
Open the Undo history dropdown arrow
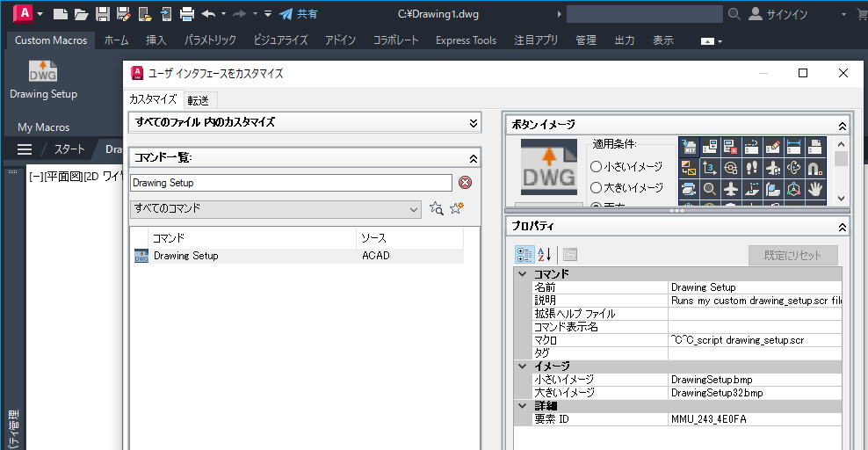pyautogui.click(x=224, y=14)
